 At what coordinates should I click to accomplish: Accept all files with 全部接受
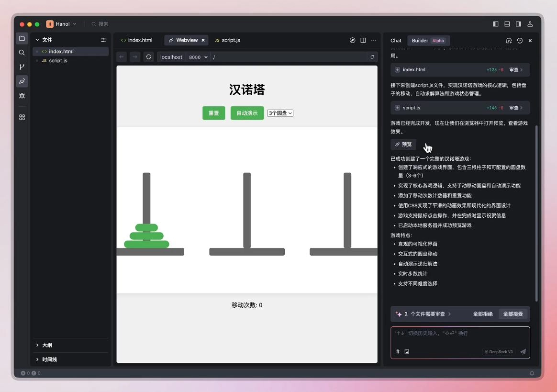(x=512, y=314)
